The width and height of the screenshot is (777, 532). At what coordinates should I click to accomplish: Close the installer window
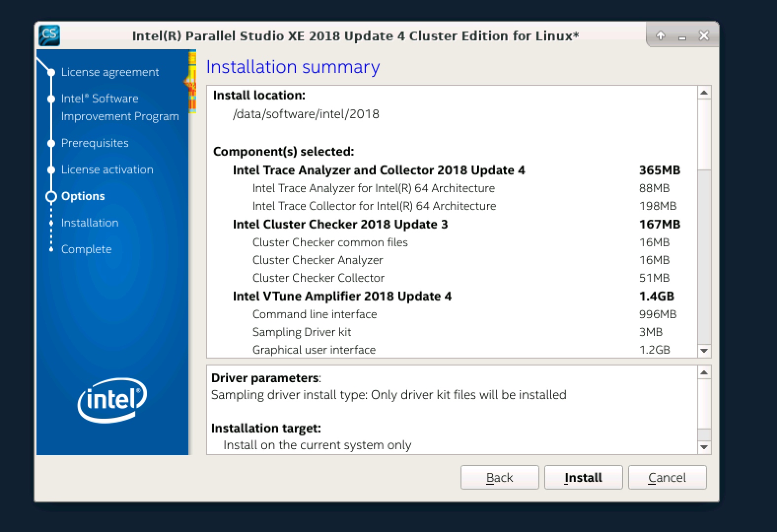[704, 35]
